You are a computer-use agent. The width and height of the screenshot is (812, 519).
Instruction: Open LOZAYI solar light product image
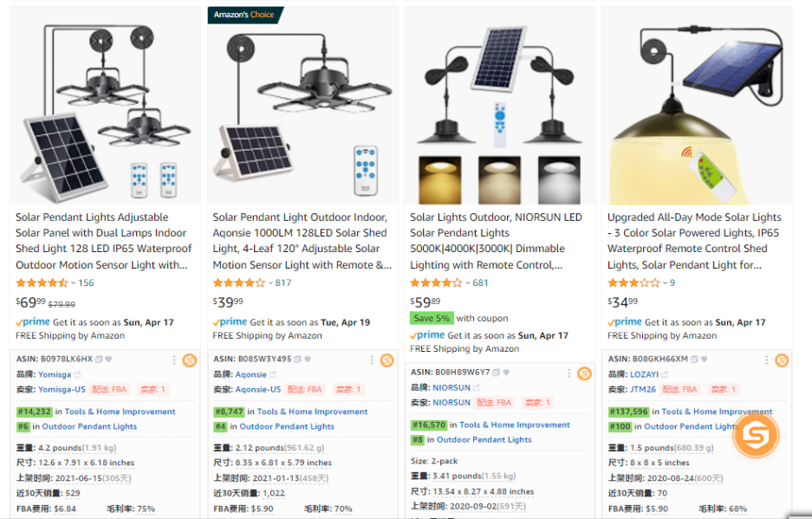tap(697, 107)
